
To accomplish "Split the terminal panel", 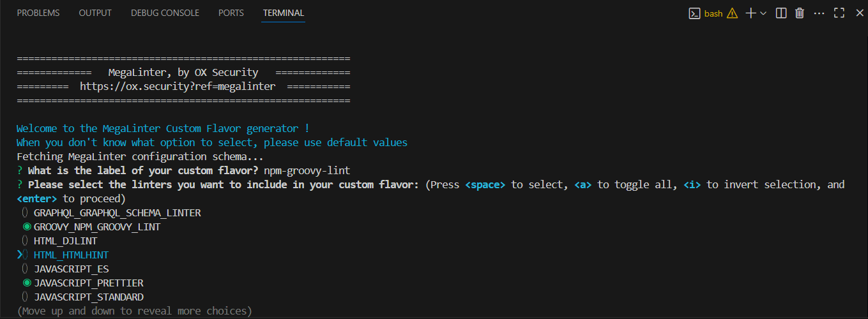I will (x=780, y=13).
